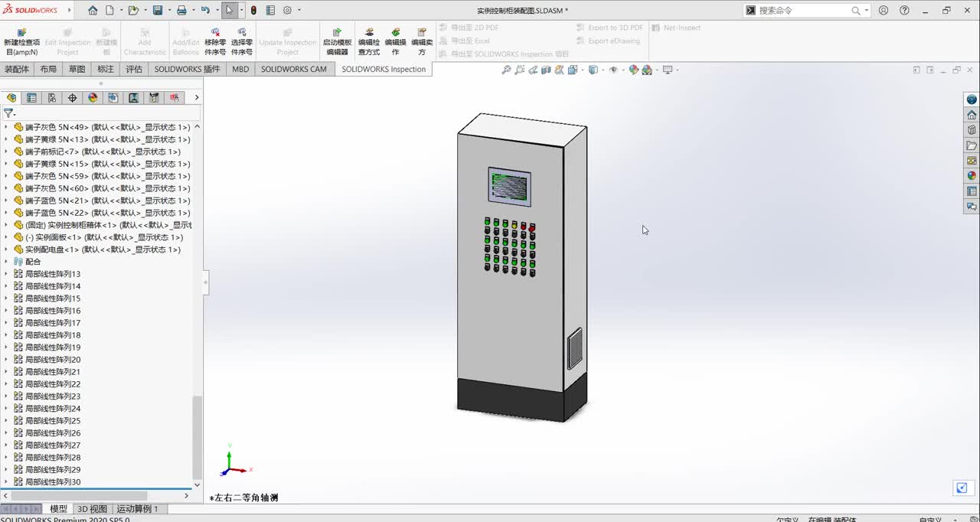
Task: Expand 局部线性阵列13 node
Action: (6, 274)
